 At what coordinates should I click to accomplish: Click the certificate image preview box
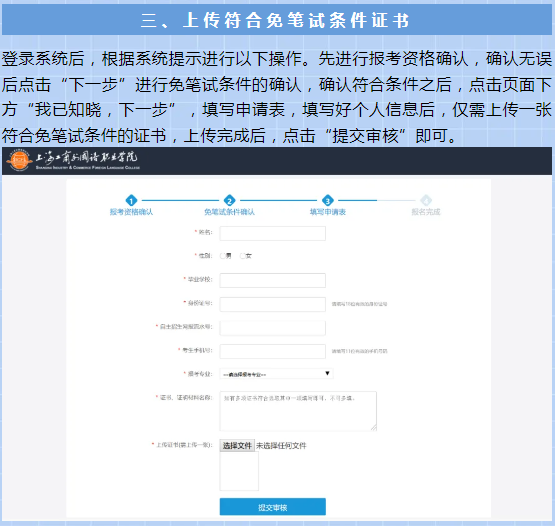point(239,471)
